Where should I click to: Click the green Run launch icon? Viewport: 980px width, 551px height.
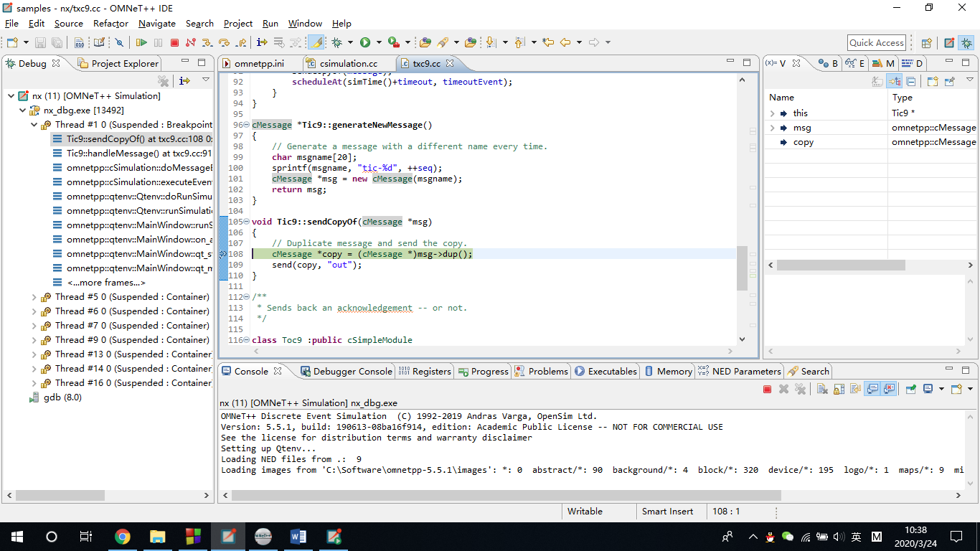[365, 43]
